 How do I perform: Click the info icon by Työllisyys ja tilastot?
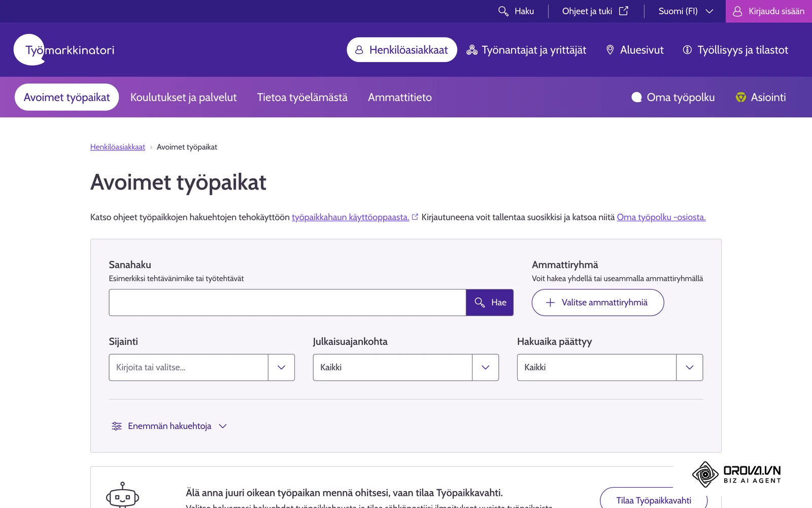pos(687,50)
